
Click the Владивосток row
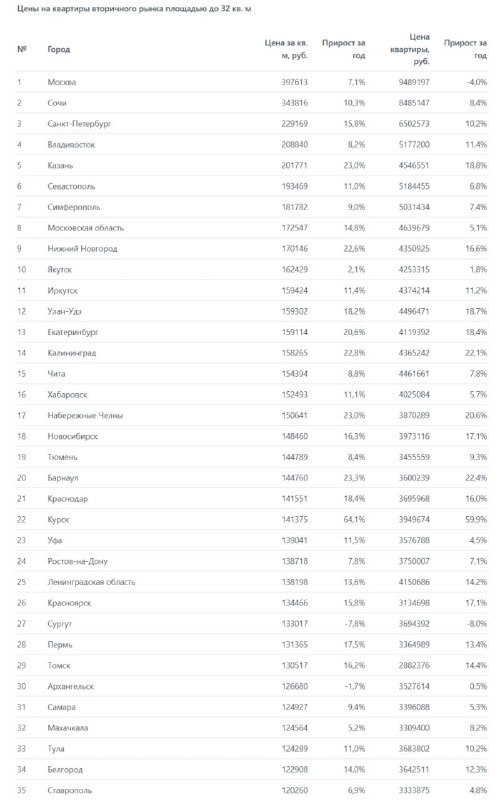click(x=252, y=145)
